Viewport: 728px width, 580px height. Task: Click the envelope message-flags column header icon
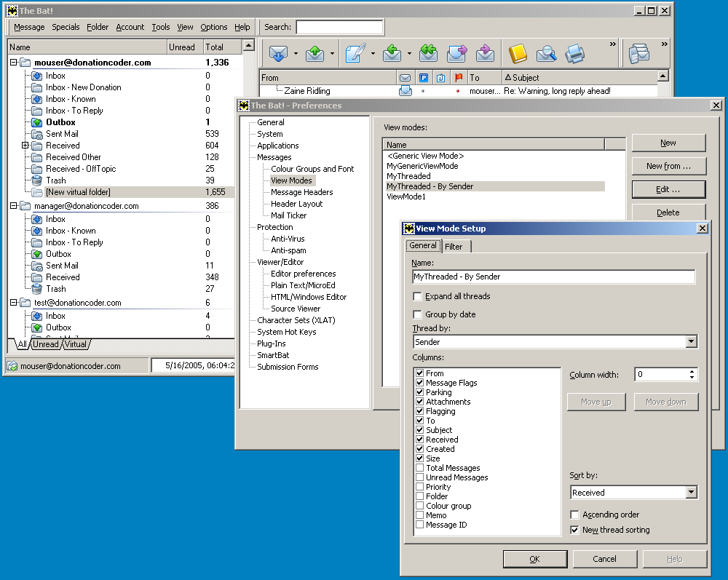[405, 78]
